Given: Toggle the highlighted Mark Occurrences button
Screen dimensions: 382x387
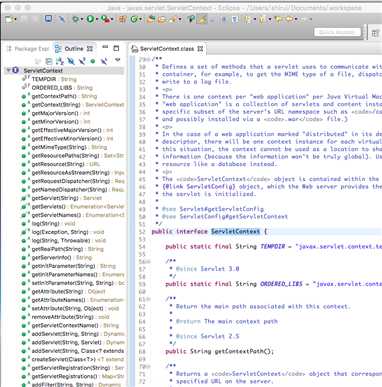Looking at the screenshot, I should point(202,19).
